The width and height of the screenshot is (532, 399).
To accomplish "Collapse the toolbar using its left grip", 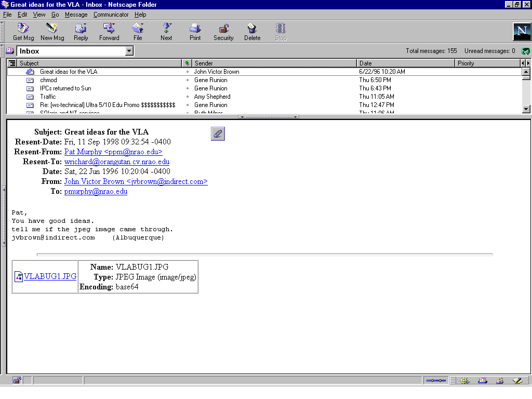I will tap(3, 32).
